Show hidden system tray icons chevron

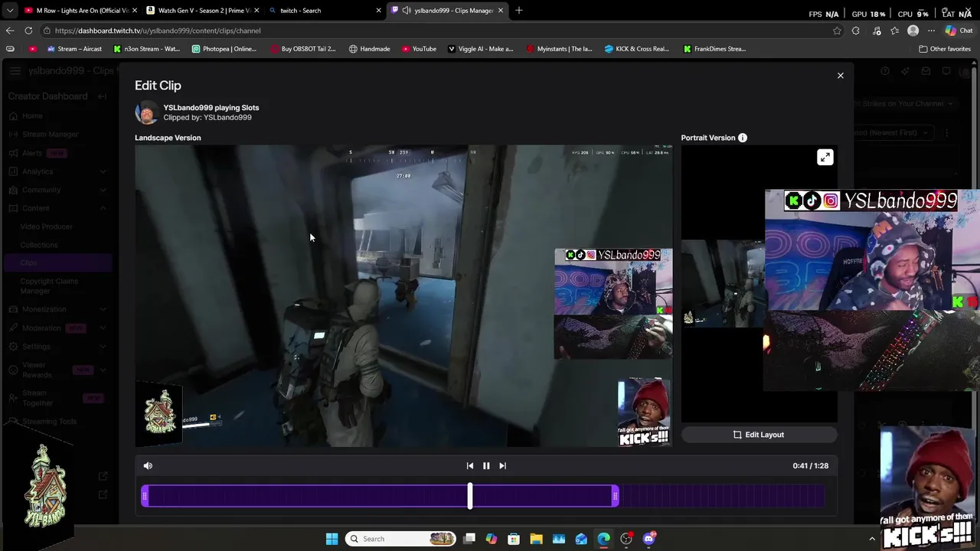pos(871,539)
